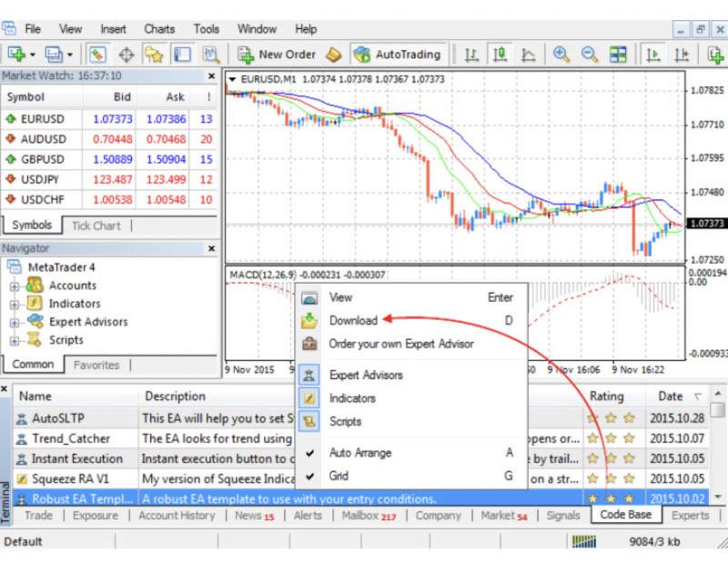This screenshot has width=728, height=572.
Task: Toggle Expert Advisors filter in context menu
Action: (x=411, y=375)
